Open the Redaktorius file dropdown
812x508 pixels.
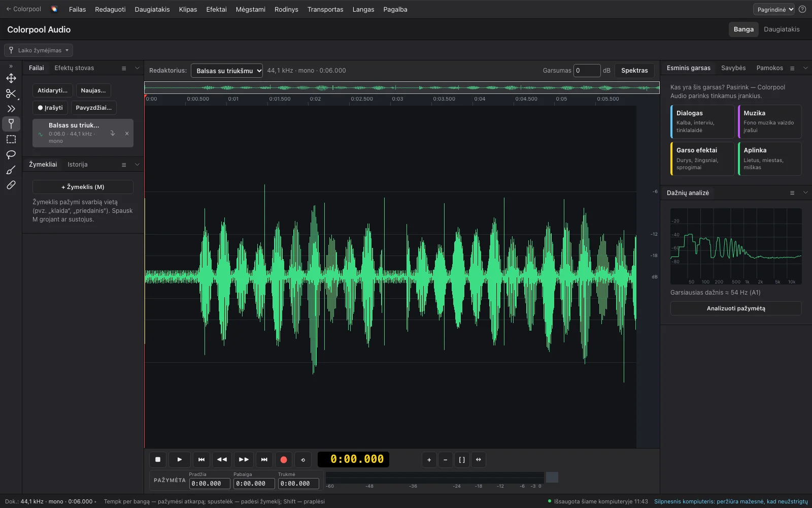point(227,71)
